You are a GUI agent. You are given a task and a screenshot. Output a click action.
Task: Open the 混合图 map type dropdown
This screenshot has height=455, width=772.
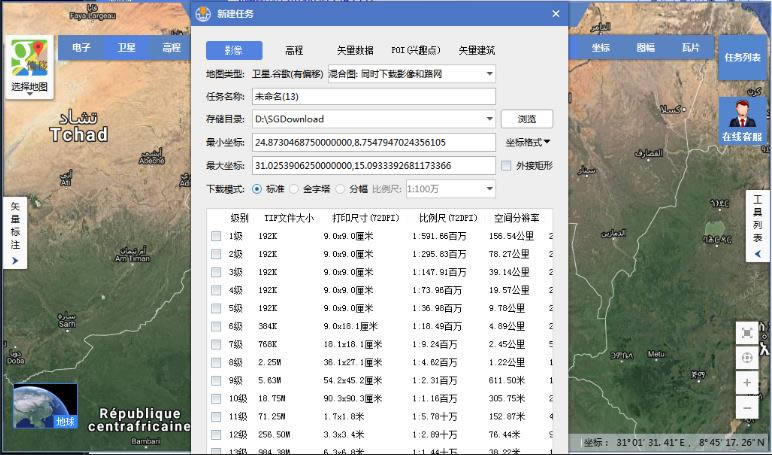click(x=489, y=73)
